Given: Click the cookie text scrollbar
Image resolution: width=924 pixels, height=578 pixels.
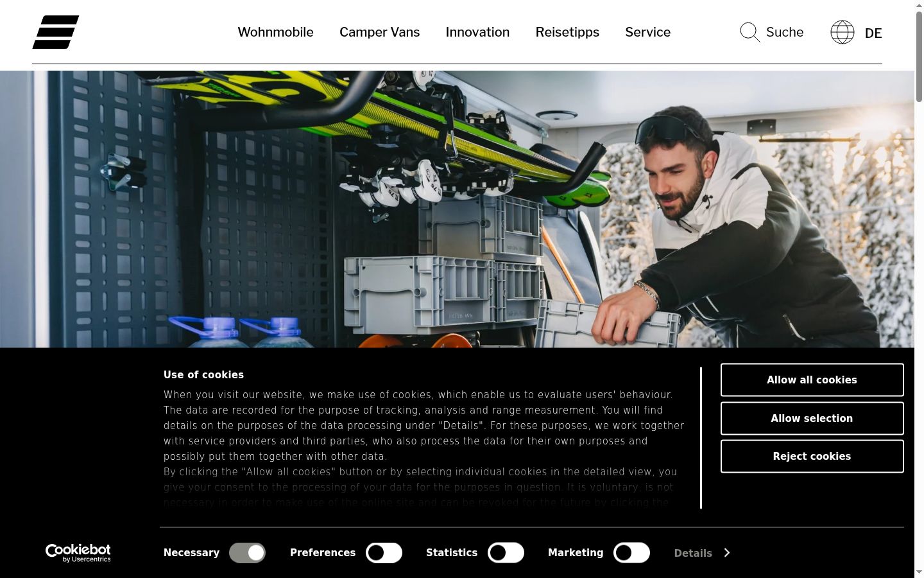Looking at the screenshot, I should [701, 438].
